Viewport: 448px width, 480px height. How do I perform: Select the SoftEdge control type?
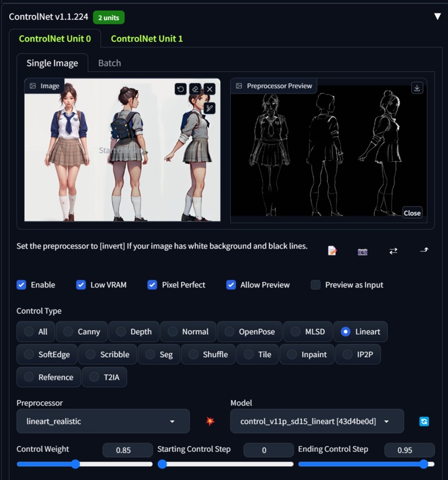pyautogui.click(x=47, y=354)
